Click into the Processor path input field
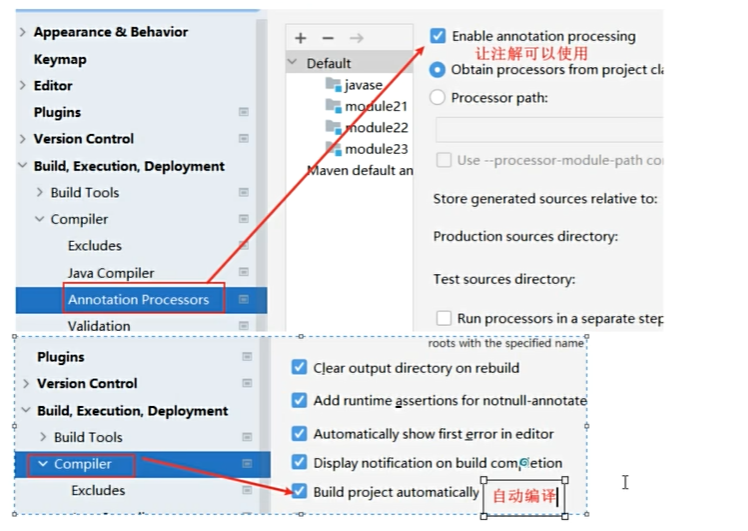This screenshot has width=748, height=531. tap(549, 129)
